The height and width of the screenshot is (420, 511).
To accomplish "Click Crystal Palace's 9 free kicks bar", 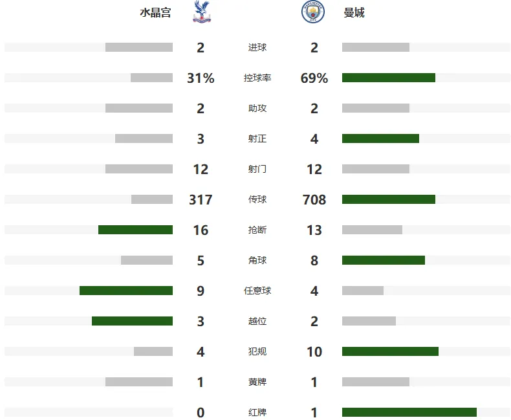I will pos(126,291).
